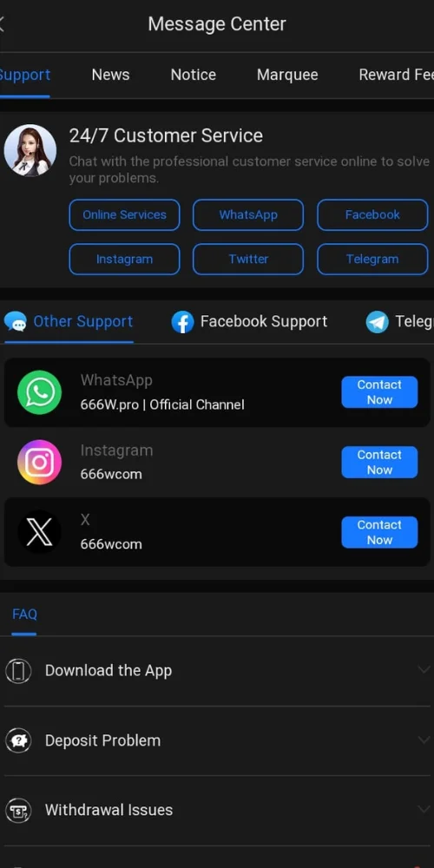The height and width of the screenshot is (868, 434).
Task: Expand the Download the App FAQ chevron
Action: pos(424,670)
